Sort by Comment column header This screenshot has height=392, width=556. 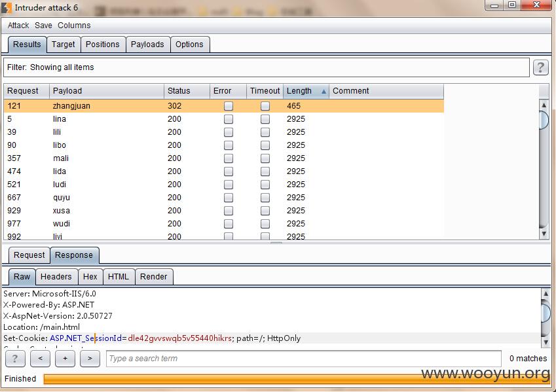386,91
